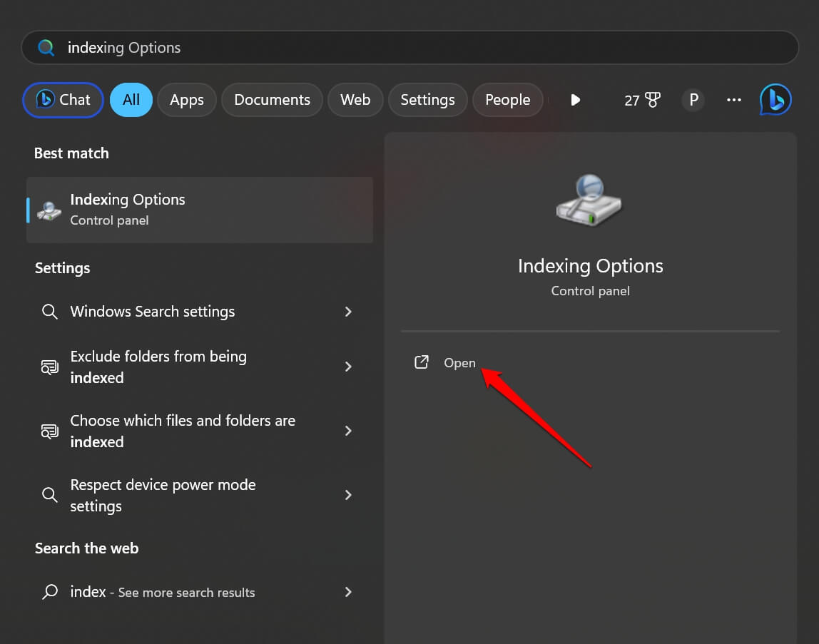Viewport: 819px width, 644px height.
Task: Click magnifier icon beside Windows Search settings
Action: (x=50, y=312)
